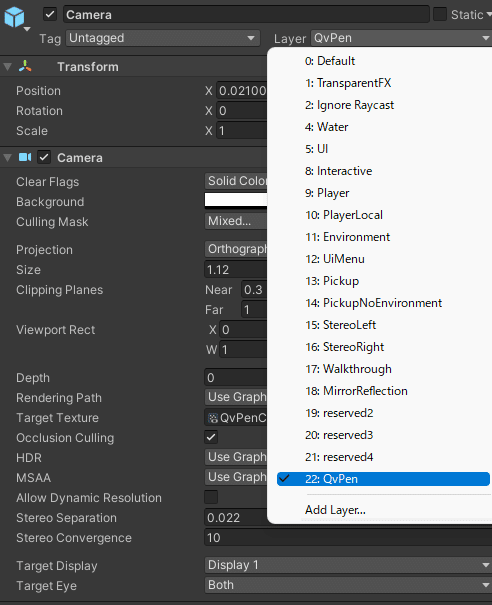Image resolution: width=492 pixels, height=605 pixels.
Task: Toggle the Static checkbox
Action: pos(440,14)
